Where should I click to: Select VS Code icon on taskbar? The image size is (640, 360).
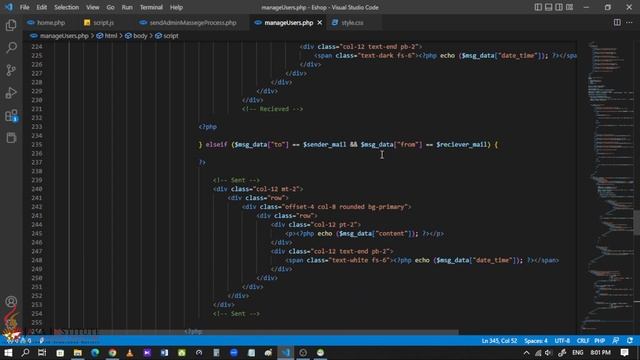[x=286, y=353]
